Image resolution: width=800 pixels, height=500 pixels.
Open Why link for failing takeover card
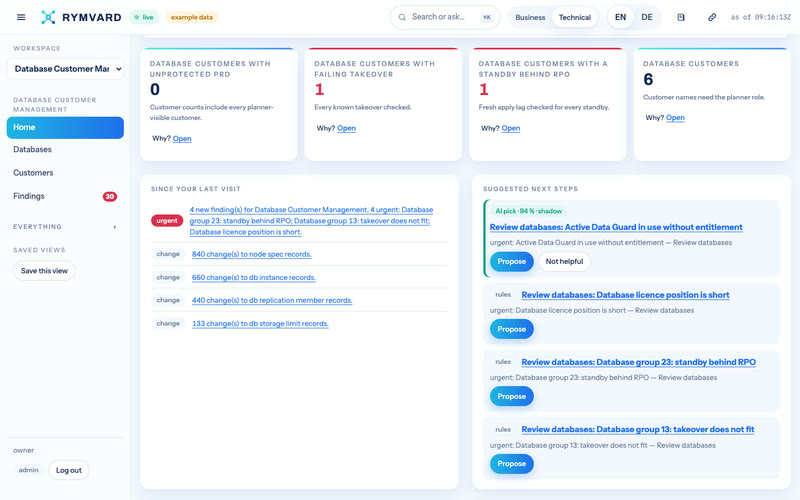(x=346, y=129)
